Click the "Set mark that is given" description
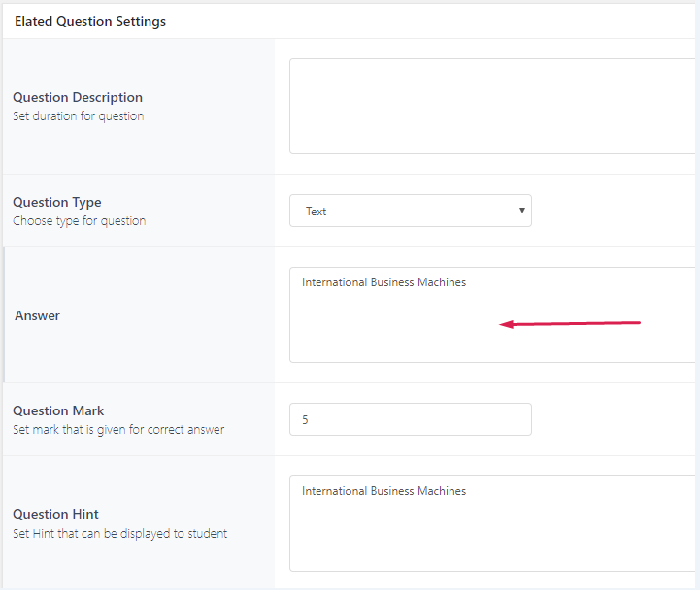The width and height of the screenshot is (700, 590). tap(118, 429)
